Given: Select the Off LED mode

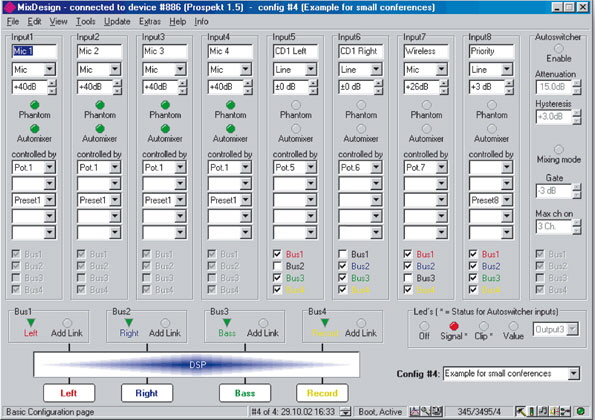Looking at the screenshot, I should click(x=424, y=326).
